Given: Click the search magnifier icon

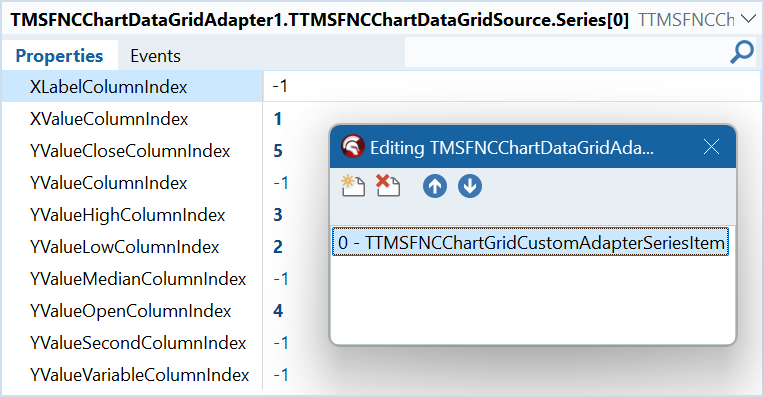Looking at the screenshot, I should pyautogui.click(x=742, y=53).
